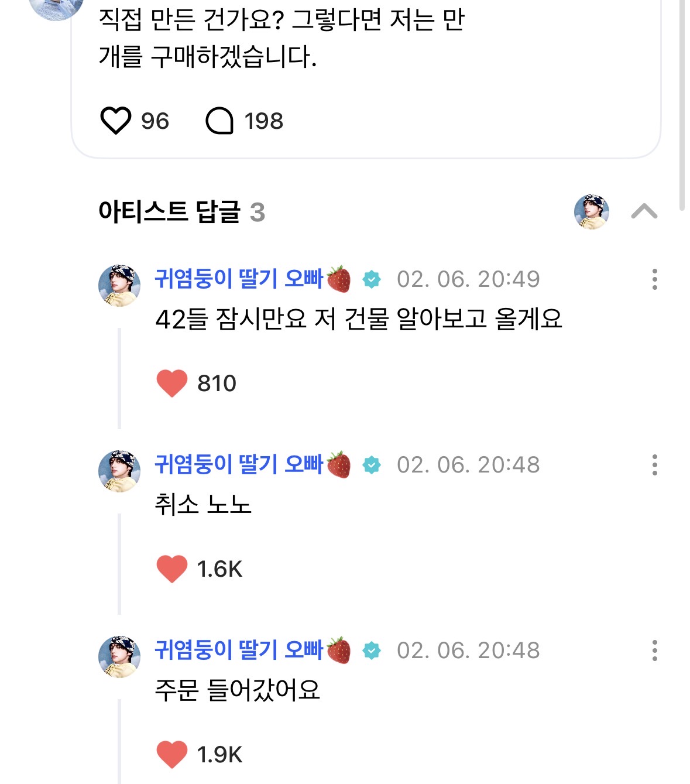Collapse the 아티스트 답글 section
The image size is (690, 784).
tap(644, 211)
